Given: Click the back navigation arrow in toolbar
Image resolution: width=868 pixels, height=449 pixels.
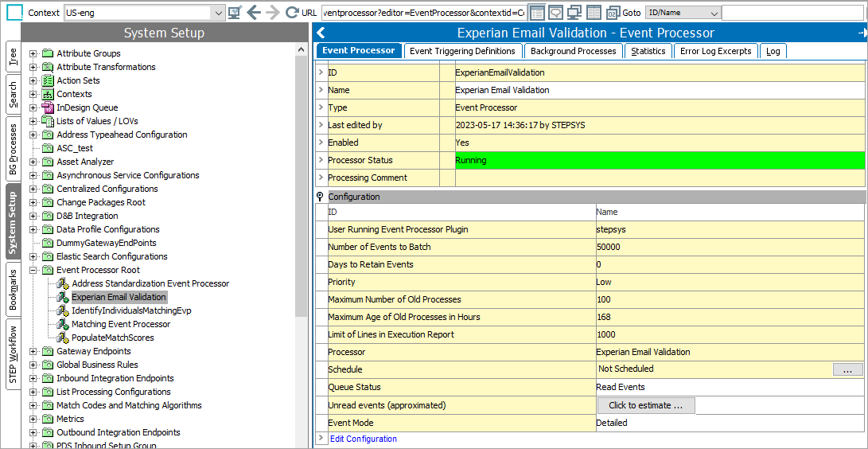Looking at the screenshot, I should pyautogui.click(x=254, y=13).
